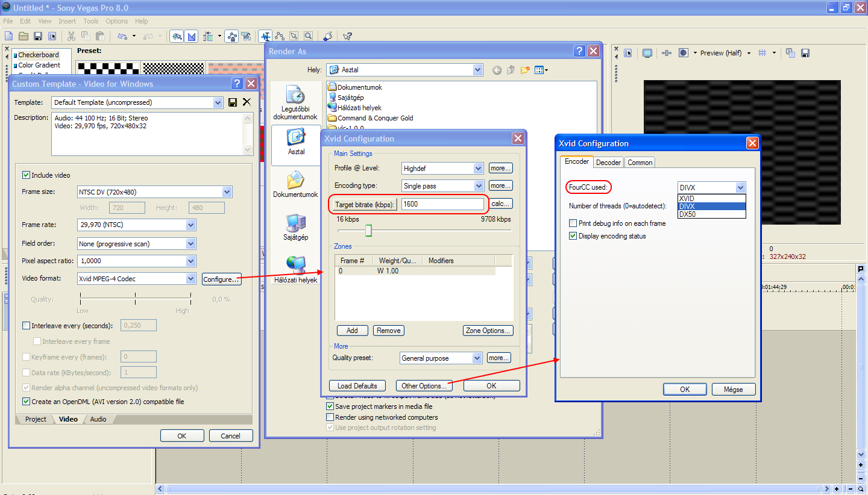
Task: Click the Undo arrow icon
Action: pyautogui.click(x=122, y=36)
